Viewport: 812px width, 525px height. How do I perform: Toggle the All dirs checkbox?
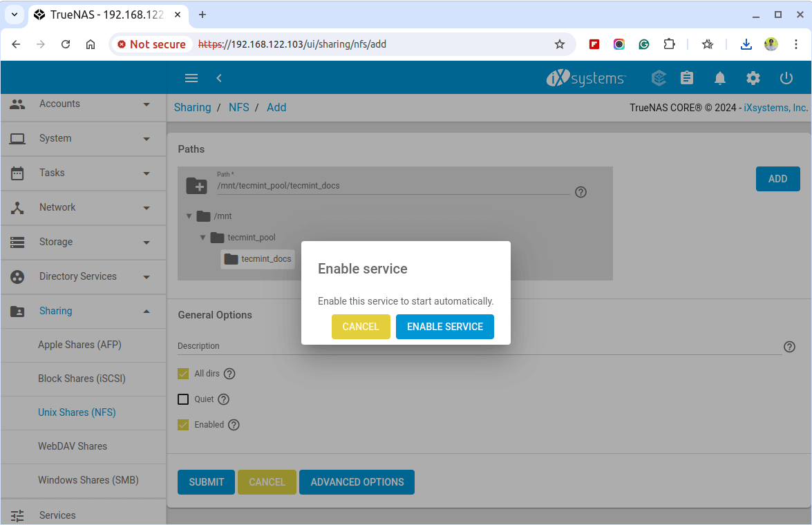(183, 374)
